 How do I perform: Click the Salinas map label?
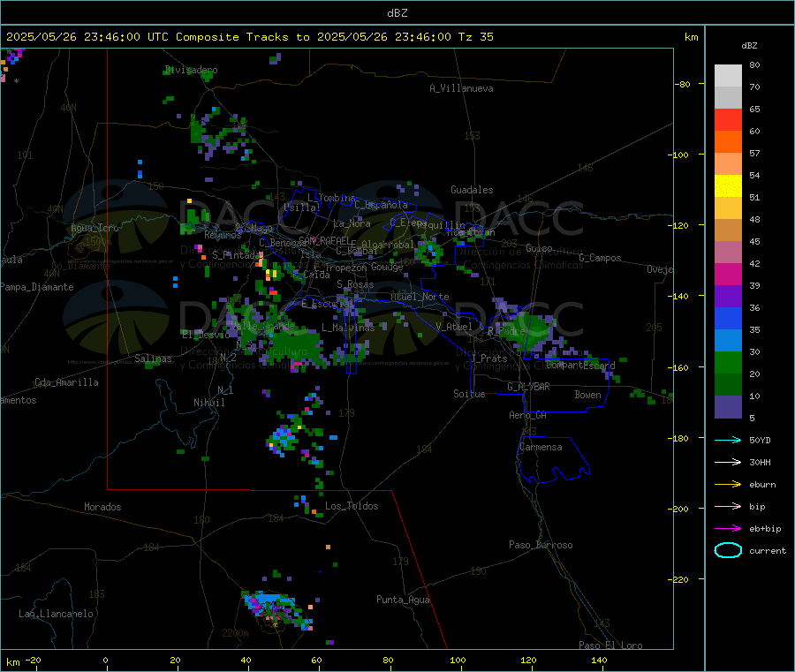(153, 359)
